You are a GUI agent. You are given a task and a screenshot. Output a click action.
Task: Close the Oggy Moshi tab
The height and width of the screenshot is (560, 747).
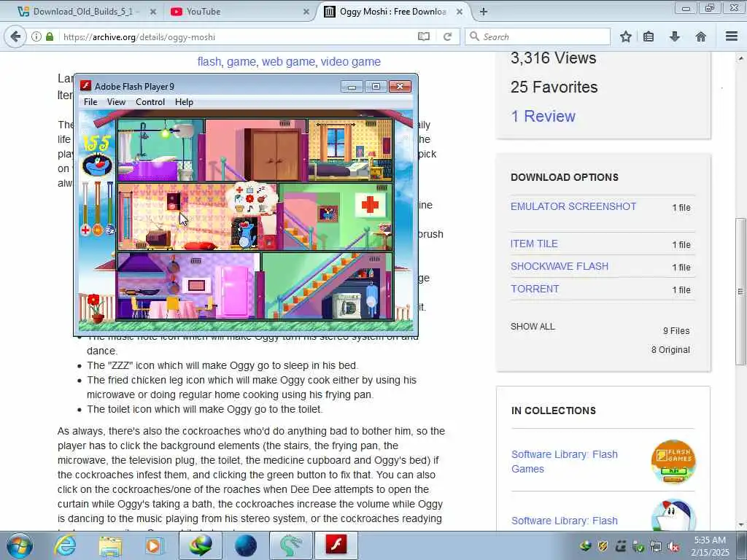tap(460, 12)
